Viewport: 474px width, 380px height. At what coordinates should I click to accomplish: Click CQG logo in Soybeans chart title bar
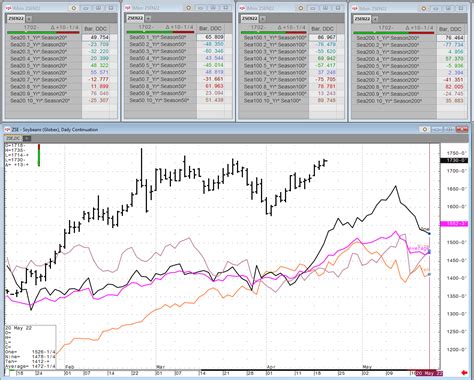pos(7,129)
